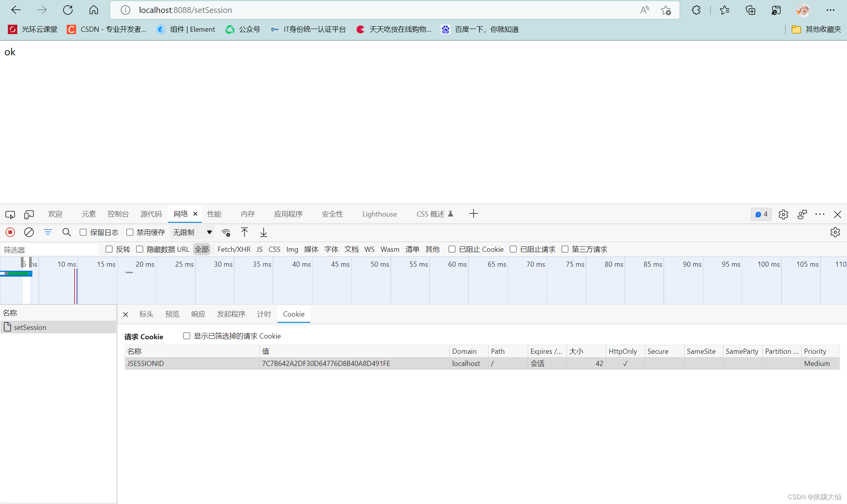
Task: Open network conditions wifi icon
Action: coord(226,233)
